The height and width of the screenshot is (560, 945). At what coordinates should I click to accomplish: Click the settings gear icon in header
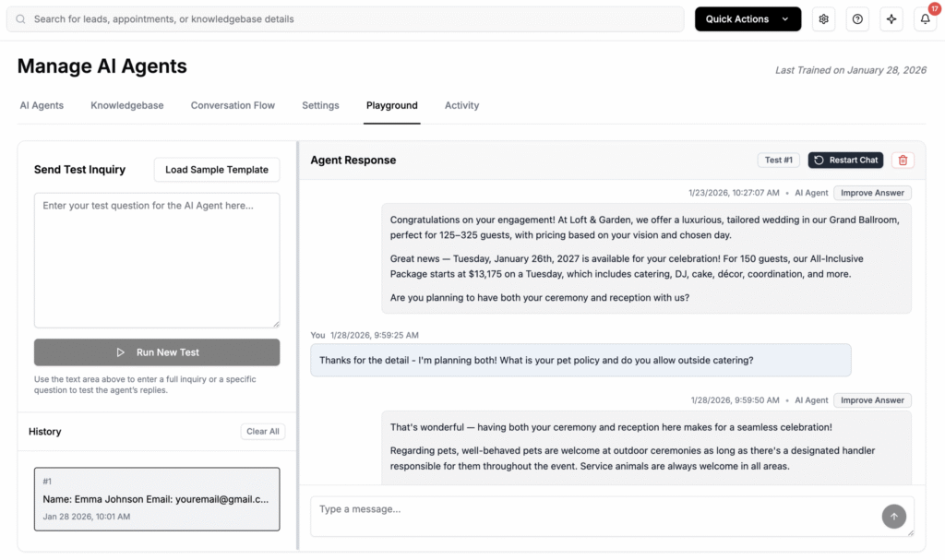823,19
